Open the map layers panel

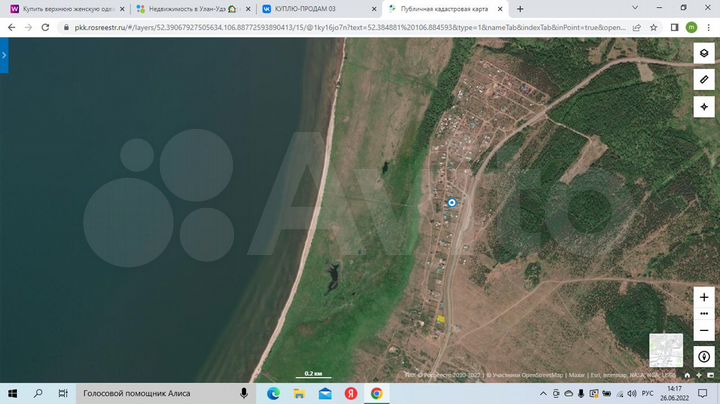704,53
